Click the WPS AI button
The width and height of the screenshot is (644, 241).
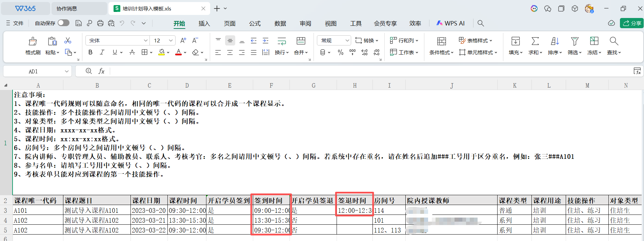[450, 23]
